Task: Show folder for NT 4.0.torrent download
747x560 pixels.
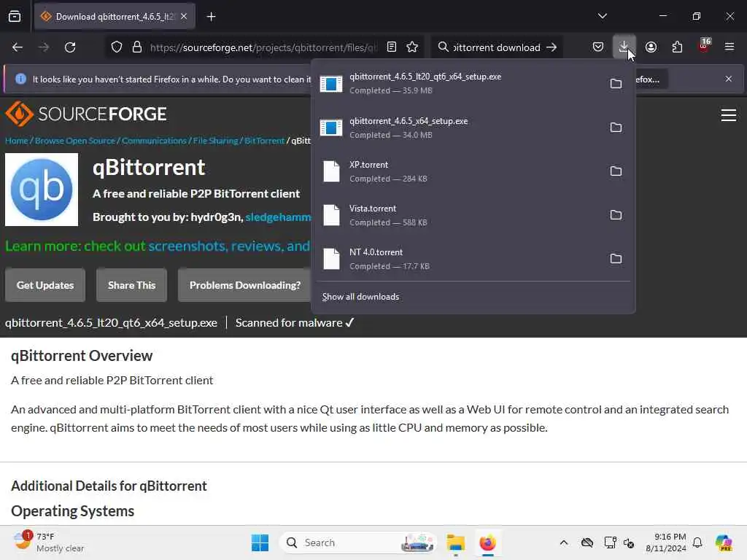Action: [616, 259]
